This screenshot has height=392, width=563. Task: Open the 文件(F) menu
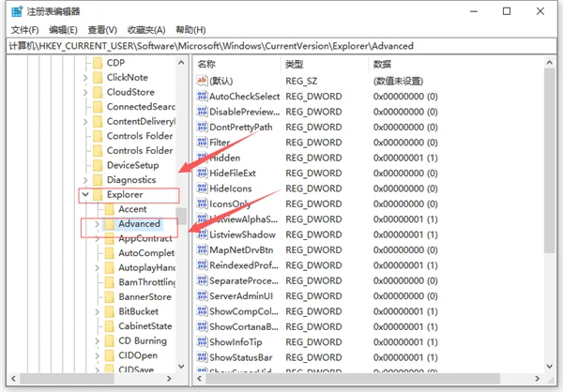pyautogui.click(x=23, y=30)
